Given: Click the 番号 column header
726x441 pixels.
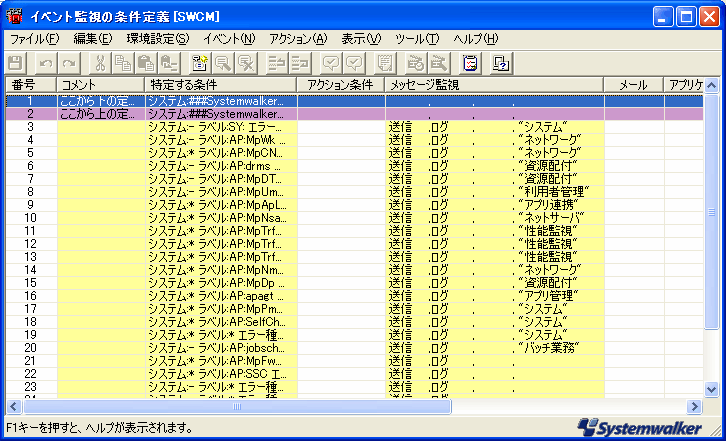Looking at the screenshot, I should [x=31, y=85].
